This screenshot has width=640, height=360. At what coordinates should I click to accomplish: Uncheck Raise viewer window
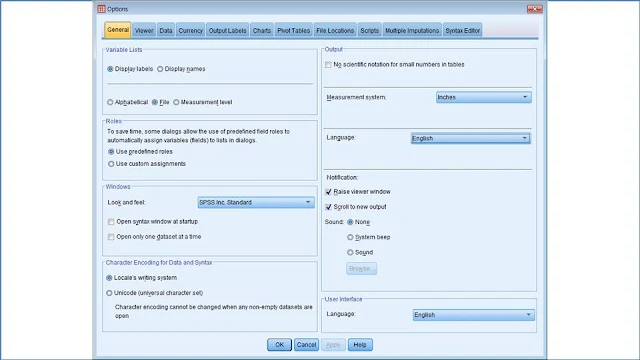coord(328,191)
